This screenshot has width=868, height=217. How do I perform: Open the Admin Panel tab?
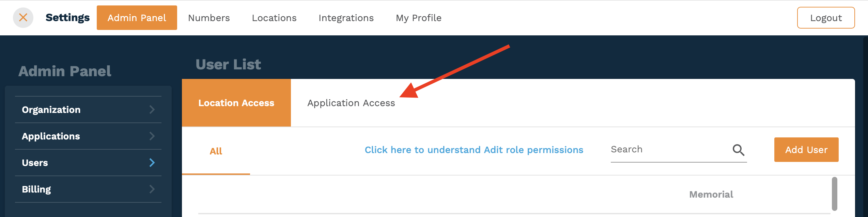coord(137,18)
